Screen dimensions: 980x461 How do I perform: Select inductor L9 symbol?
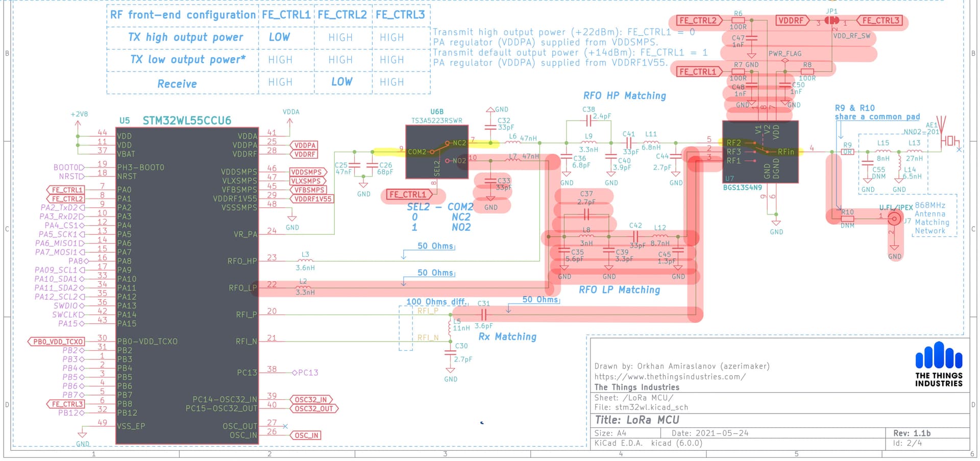click(x=589, y=143)
